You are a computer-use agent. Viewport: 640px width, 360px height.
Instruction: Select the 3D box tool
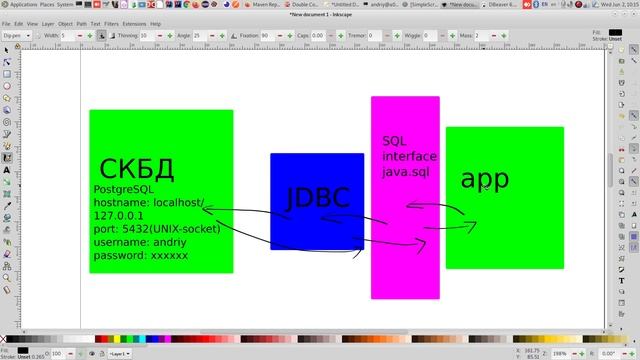click(x=7, y=110)
